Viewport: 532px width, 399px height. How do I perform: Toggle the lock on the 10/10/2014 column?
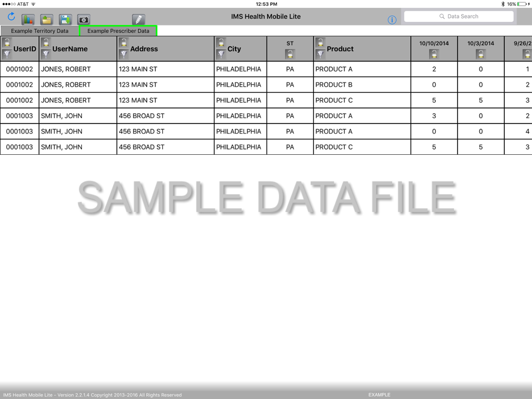[434, 54]
